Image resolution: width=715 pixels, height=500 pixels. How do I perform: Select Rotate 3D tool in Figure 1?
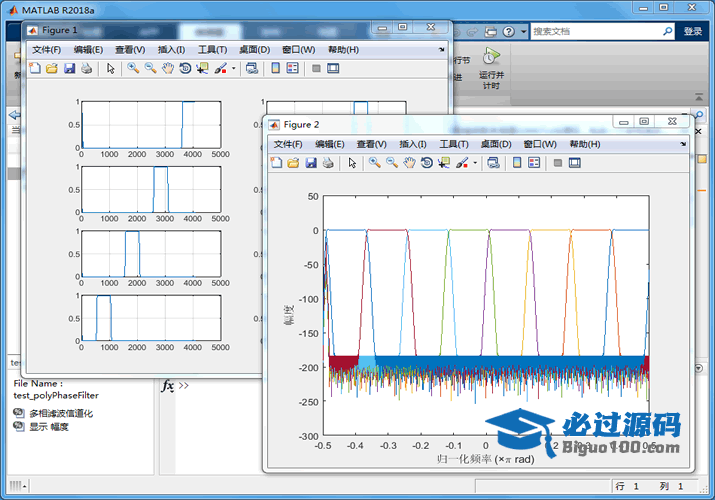click(185, 68)
